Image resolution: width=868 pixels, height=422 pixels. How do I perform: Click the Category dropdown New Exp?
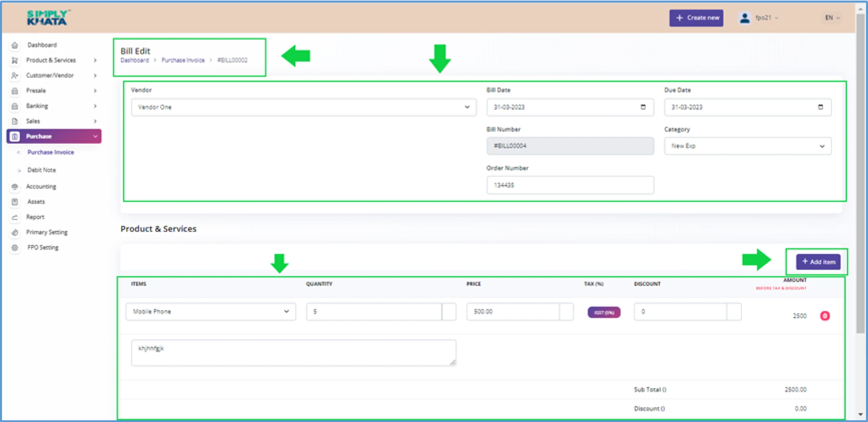point(747,146)
